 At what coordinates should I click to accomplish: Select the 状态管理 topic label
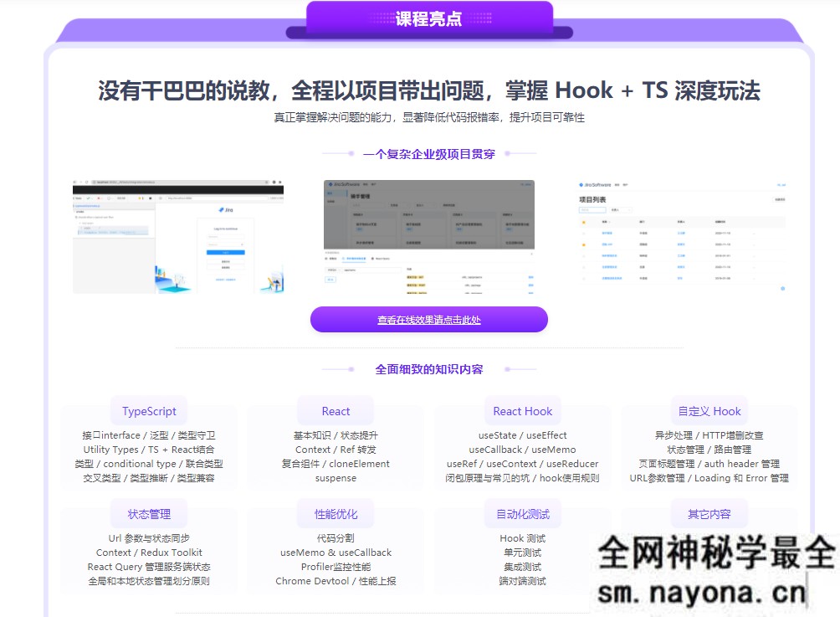(x=149, y=514)
